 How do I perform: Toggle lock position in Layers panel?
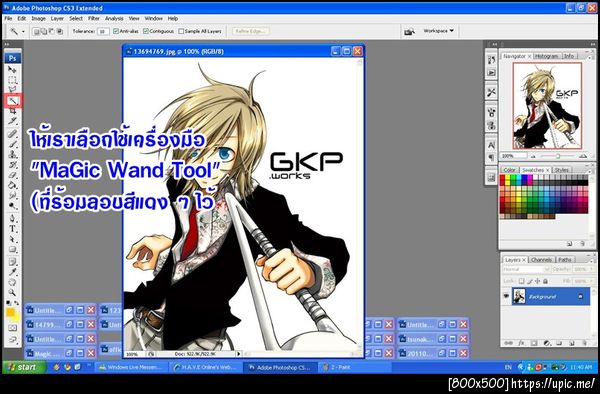pos(538,281)
